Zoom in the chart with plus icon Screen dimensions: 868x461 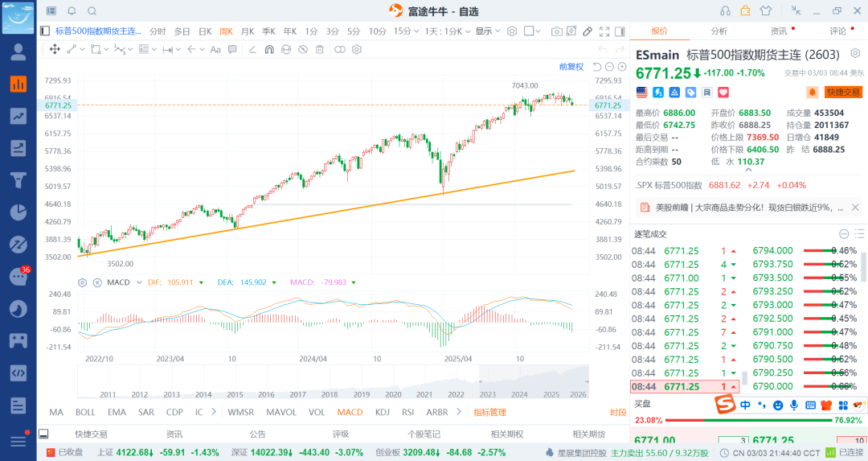[x=622, y=67]
